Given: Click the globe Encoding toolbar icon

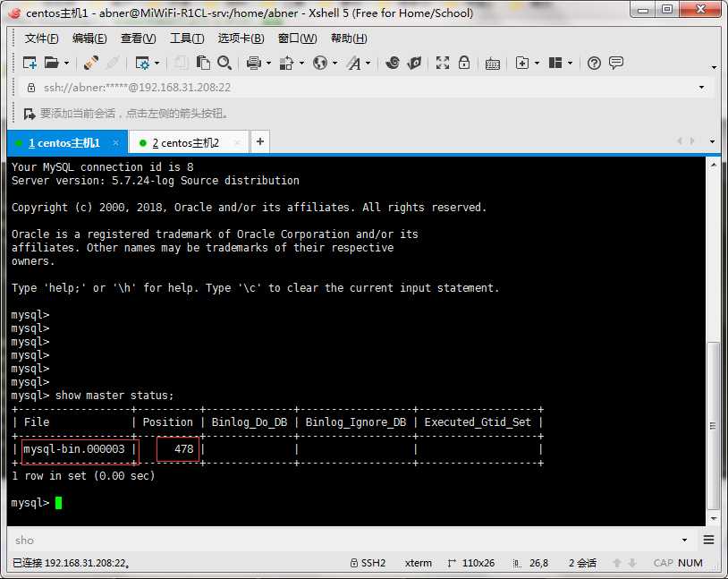Looking at the screenshot, I should (x=320, y=63).
